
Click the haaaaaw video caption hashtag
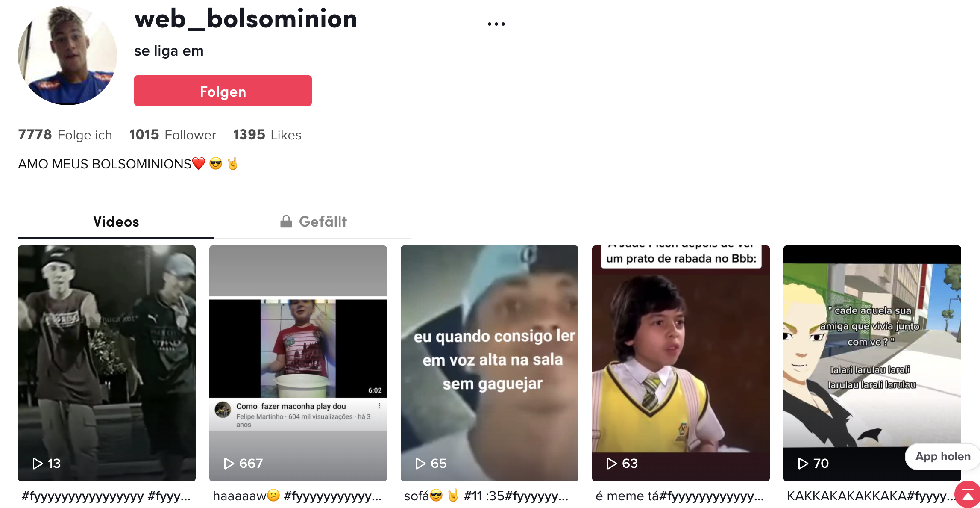[x=332, y=496]
